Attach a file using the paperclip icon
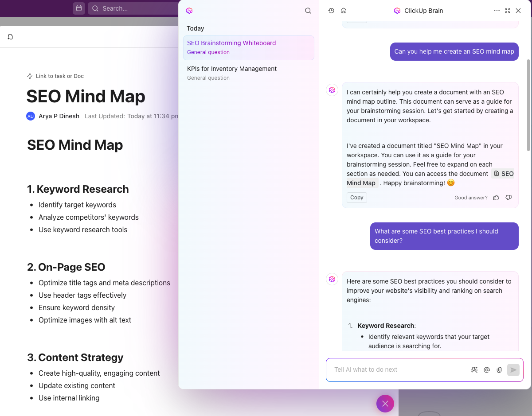This screenshot has width=532, height=416. tap(499, 369)
